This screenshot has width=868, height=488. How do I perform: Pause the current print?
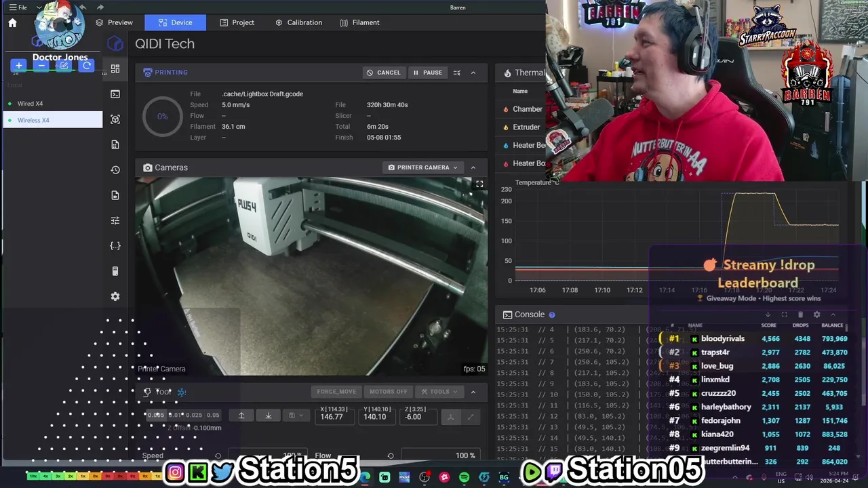point(428,73)
